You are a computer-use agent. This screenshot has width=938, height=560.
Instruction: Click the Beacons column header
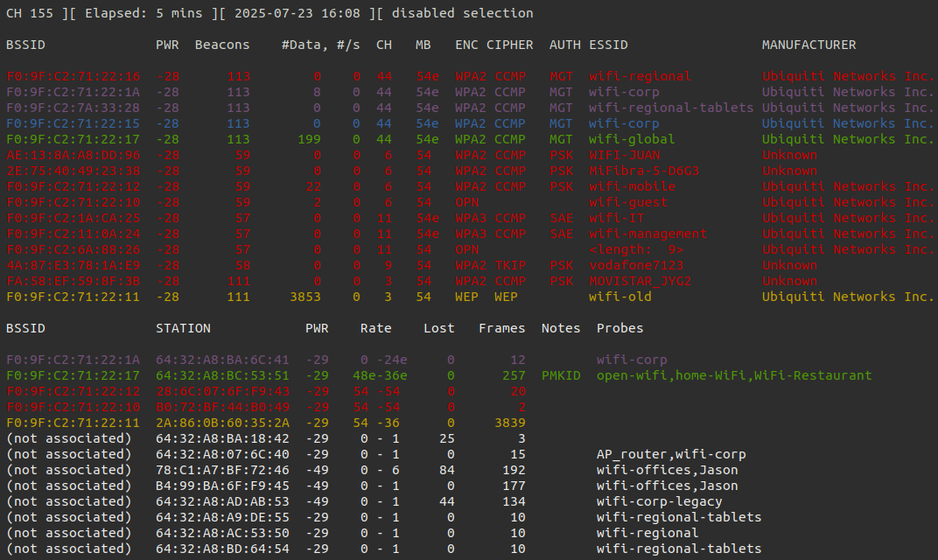tap(222, 45)
